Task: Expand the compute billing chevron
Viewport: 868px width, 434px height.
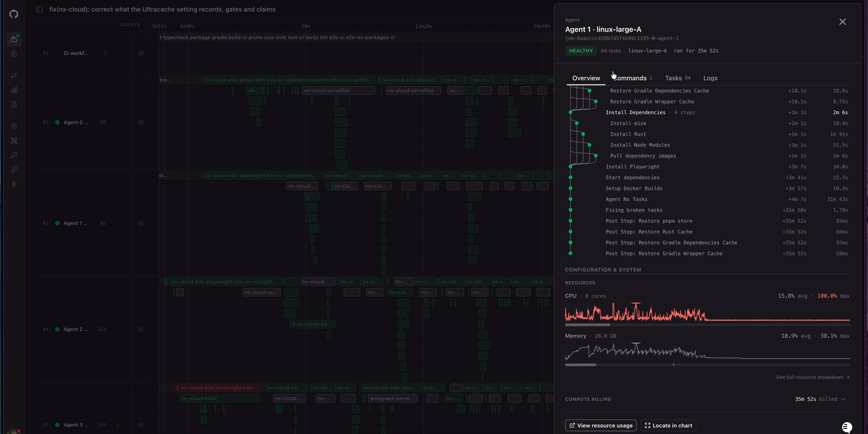Action: coord(843,399)
